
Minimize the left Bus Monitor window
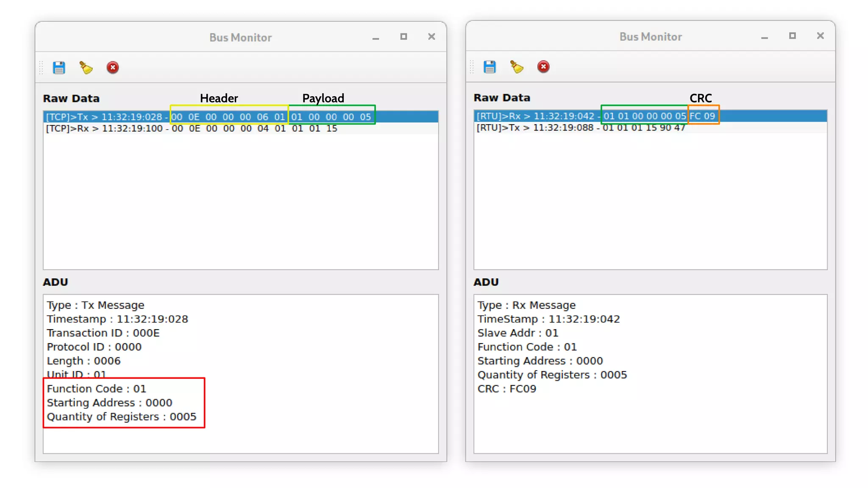[376, 38]
